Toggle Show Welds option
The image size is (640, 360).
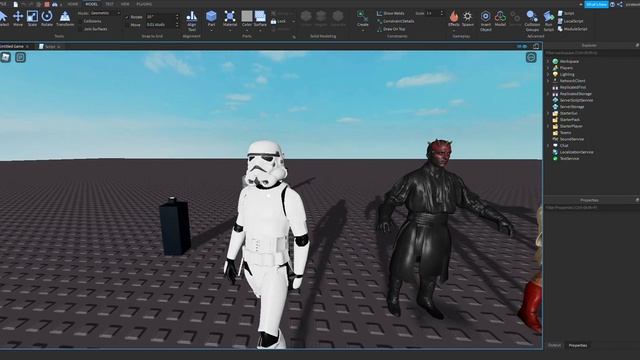click(390, 13)
